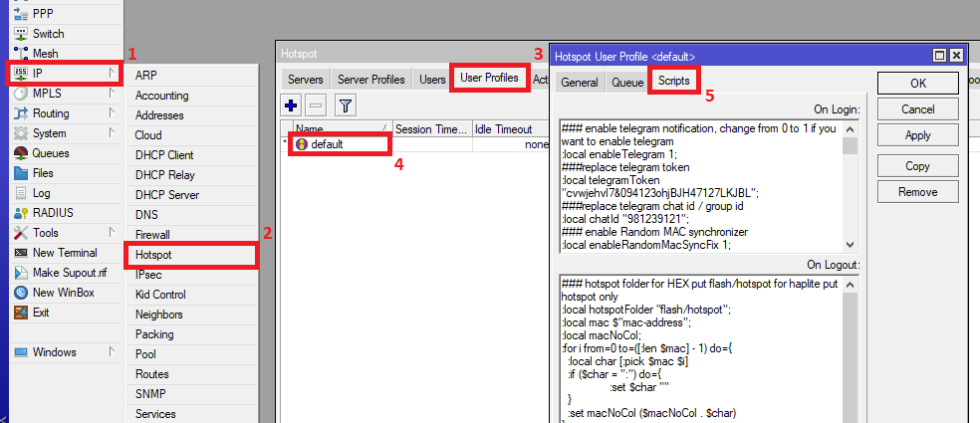The width and height of the screenshot is (980, 423).
Task: Click the RADIUS icon in the sidebar
Action: [21, 213]
